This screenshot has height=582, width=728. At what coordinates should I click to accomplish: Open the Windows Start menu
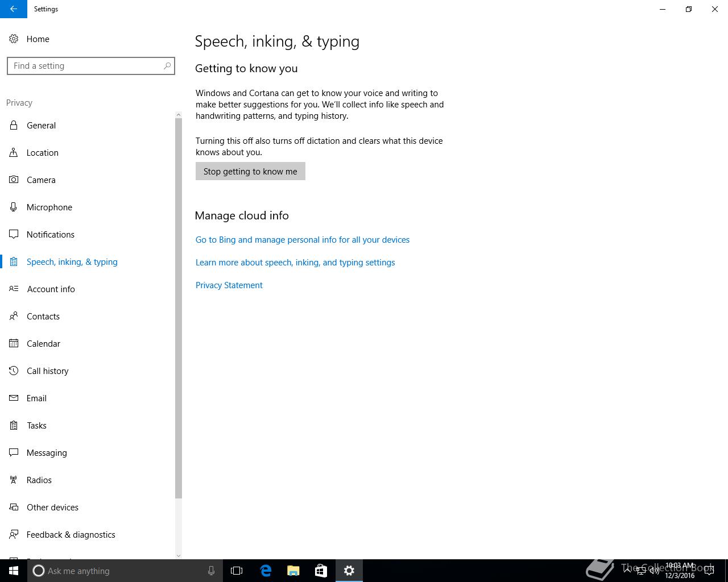[14, 571]
